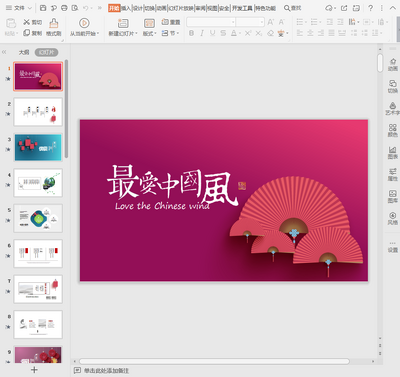Image resolution: width=400 pixels, height=377 pixels.
Task: Collapse the slide panel with double chevron
Action: point(4,52)
